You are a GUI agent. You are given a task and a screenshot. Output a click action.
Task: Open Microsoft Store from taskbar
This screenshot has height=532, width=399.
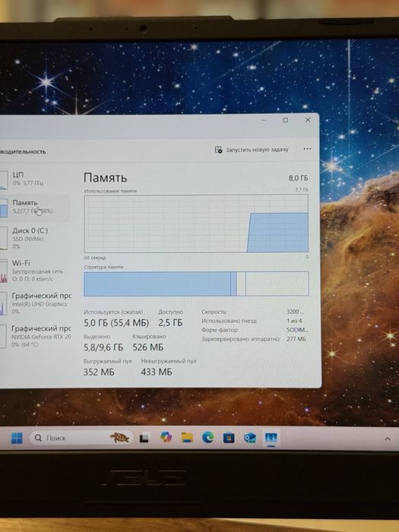click(229, 438)
